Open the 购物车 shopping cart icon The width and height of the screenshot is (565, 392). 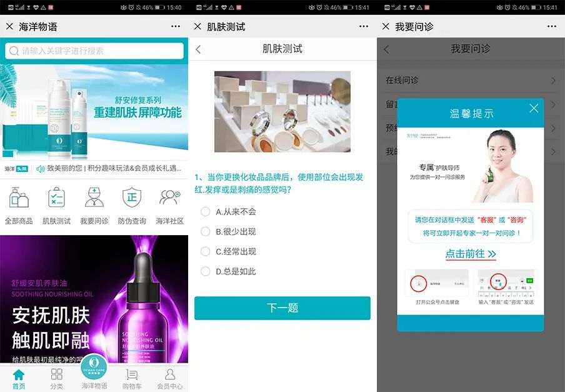click(x=131, y=378)
